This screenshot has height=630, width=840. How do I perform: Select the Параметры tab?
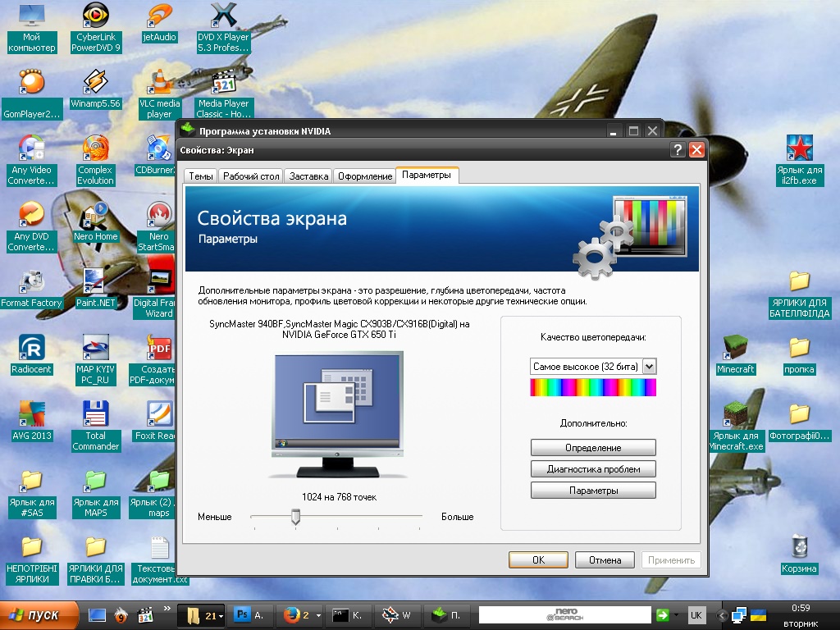click(x=427, y=176)
